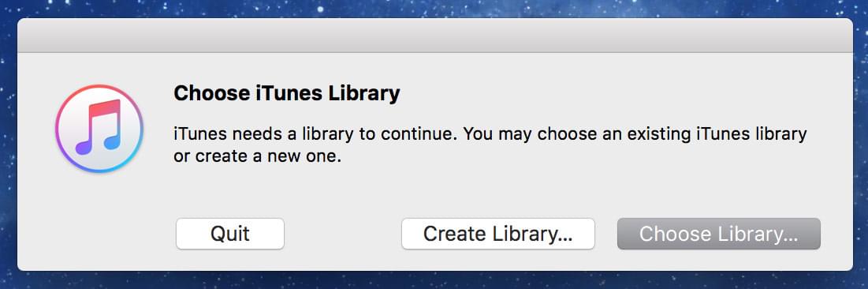
Task: Click the starry desktop background above the dialog
Action: pos(434,8)
